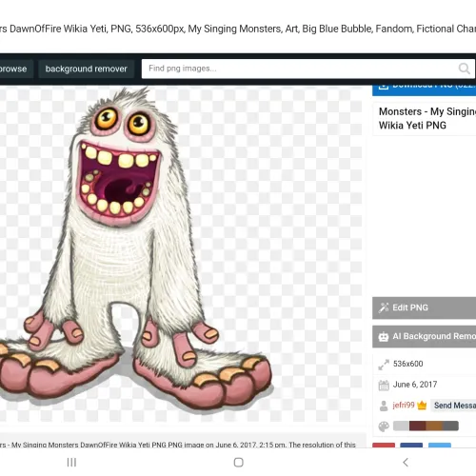Screen dimensions: 476x476
Task: Click the user profile icon beside jefri99
Action: pyautogui.click(x=384, y=406)
